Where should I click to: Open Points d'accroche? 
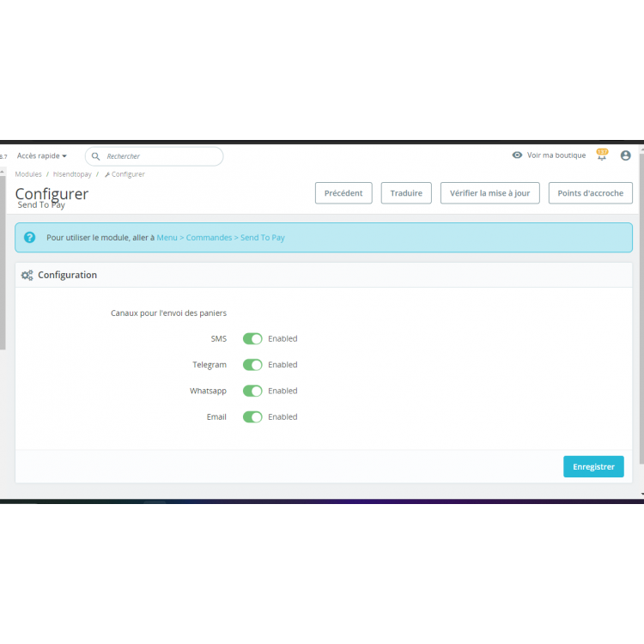pyautogui.click(x=590, y=193)
